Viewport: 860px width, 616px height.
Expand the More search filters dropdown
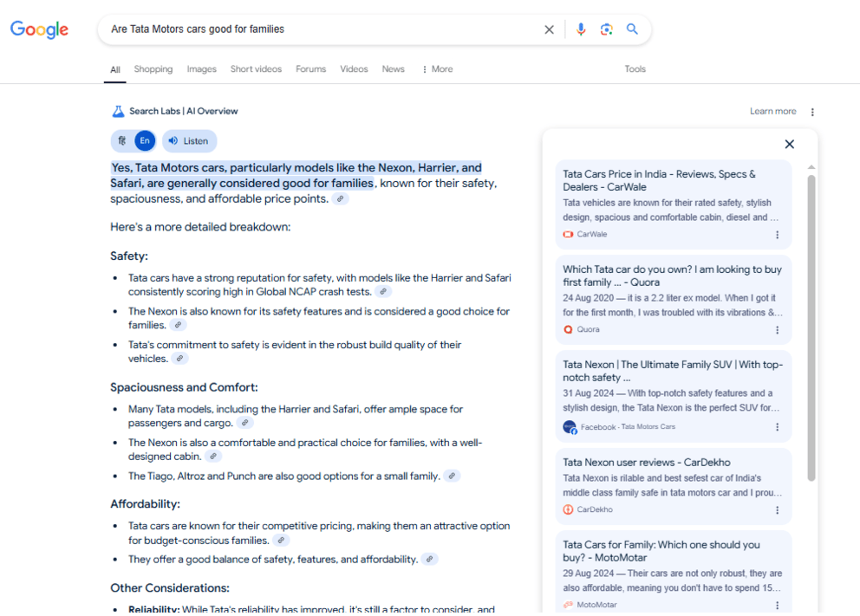(x=437, y=69)
